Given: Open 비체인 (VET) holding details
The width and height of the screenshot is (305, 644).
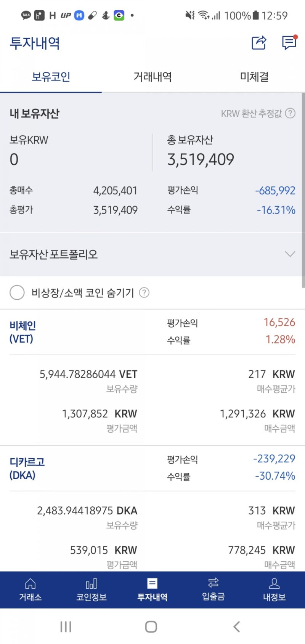Looking at the screenshot, I should [x=21, y=331].
